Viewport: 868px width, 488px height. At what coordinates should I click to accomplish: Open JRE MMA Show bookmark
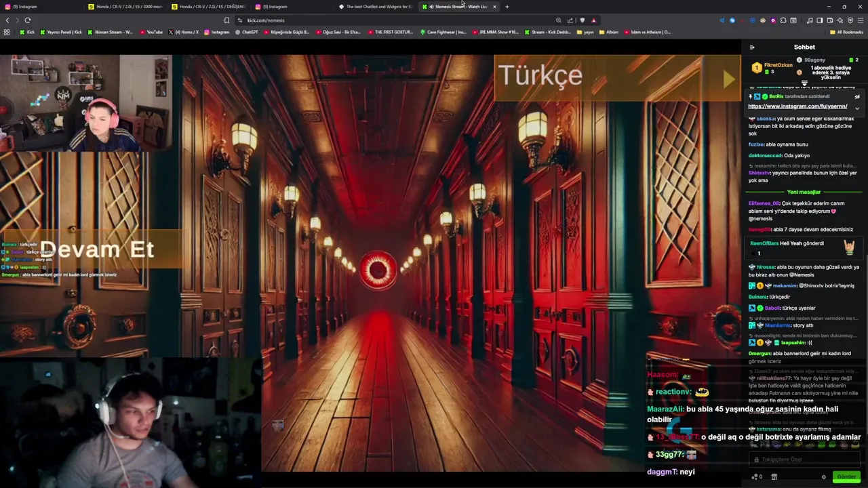[495, 32]
